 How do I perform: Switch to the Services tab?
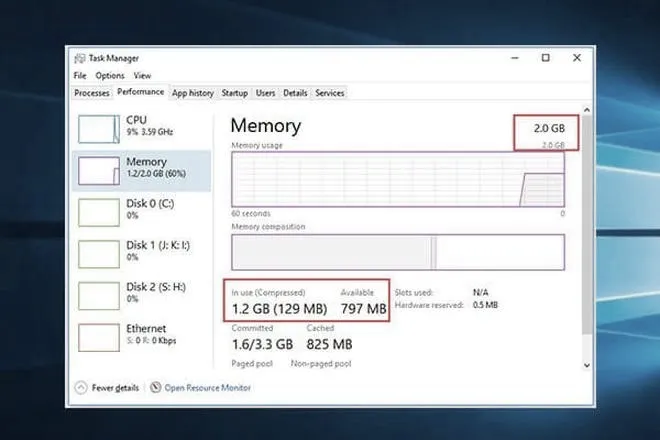[x=330, y=93]
